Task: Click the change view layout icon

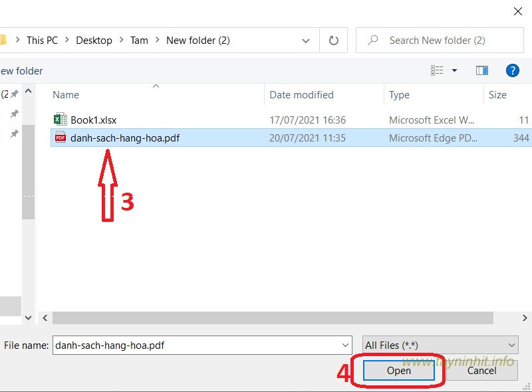Action: point(437,70)
